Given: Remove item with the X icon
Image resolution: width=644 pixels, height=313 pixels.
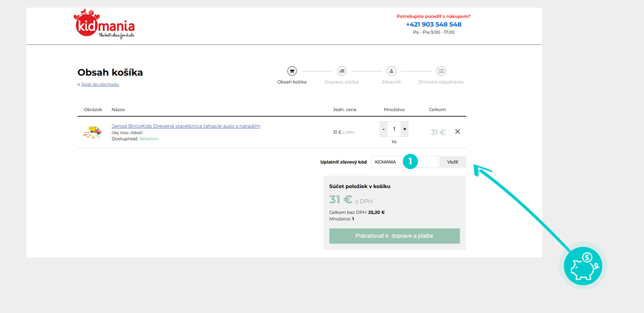Looking at the screenshot, I should coord(457,132).
